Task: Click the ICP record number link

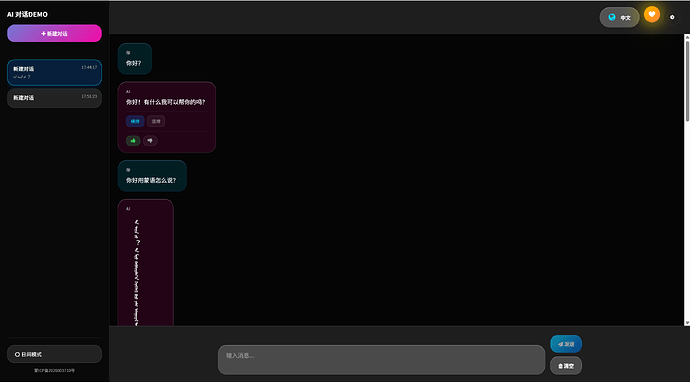Action: 55,371
